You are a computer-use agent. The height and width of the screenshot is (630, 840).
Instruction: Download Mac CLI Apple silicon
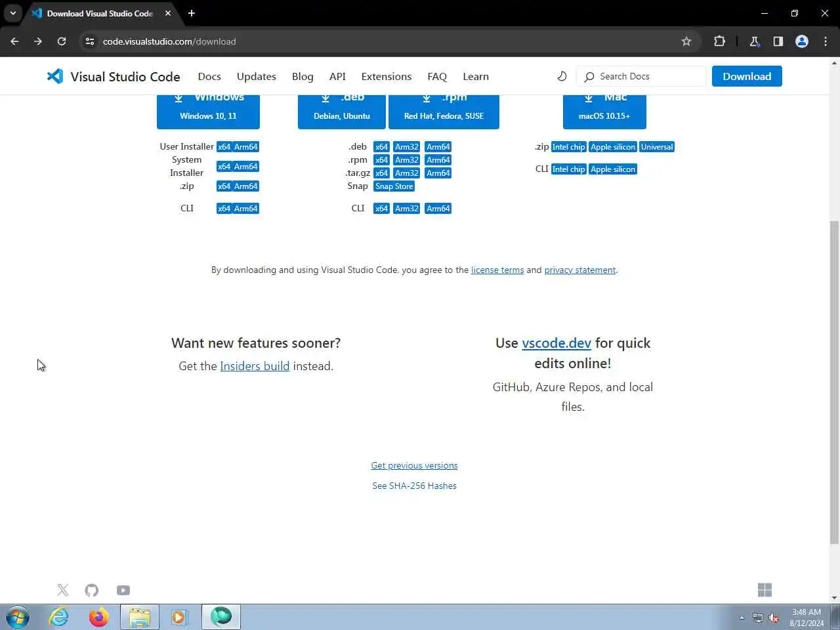[613, 169]
